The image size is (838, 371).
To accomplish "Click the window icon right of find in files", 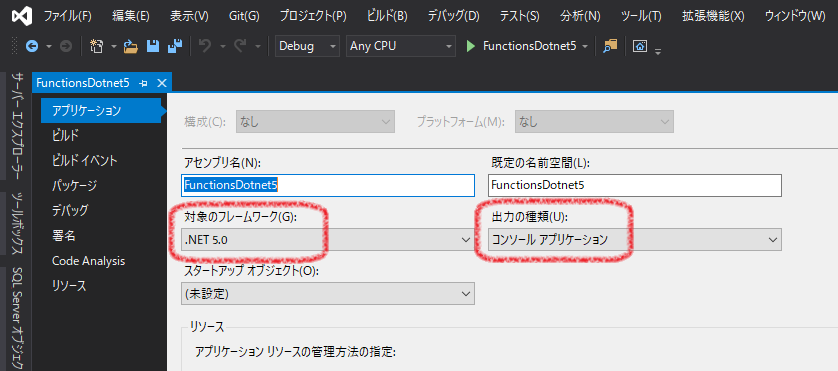I will [x=640, y=47].
